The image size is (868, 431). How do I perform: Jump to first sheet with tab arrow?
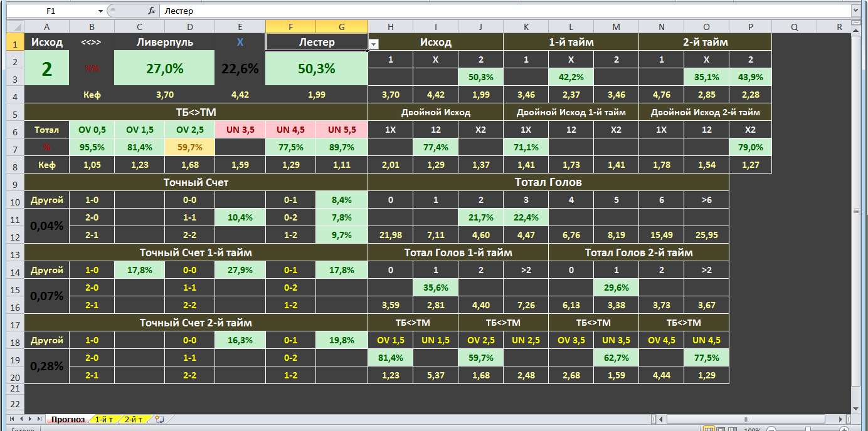[13, 418]
